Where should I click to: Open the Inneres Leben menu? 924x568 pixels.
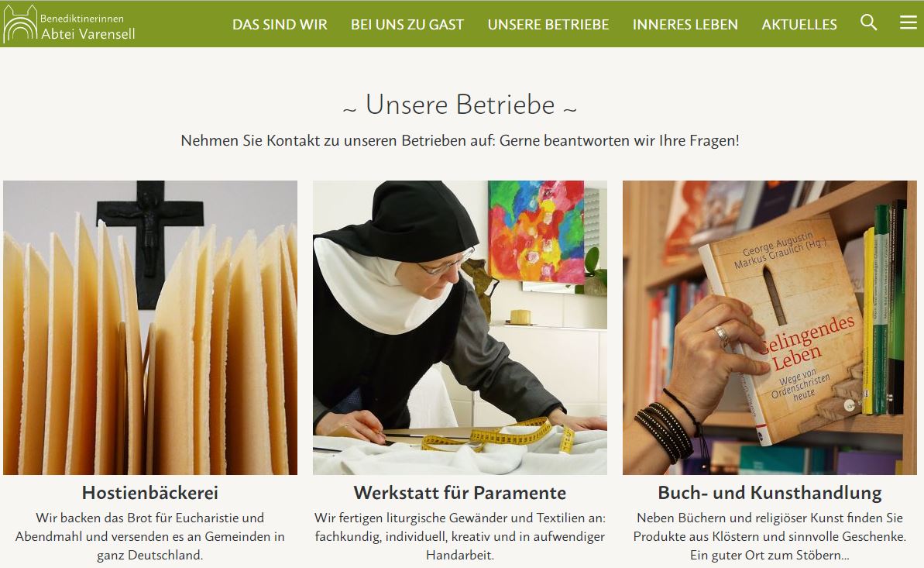coord(685,24)
